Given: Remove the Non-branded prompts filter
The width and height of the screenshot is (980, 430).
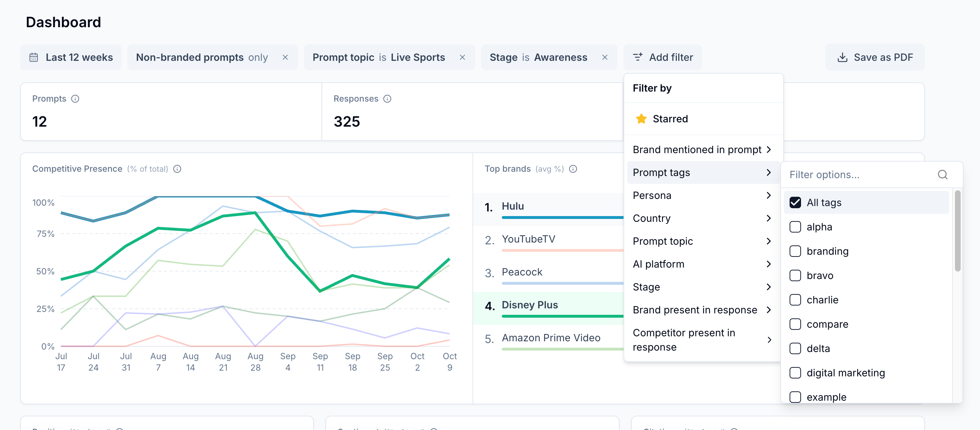Looking at the screenshot, I should [285, 57].
